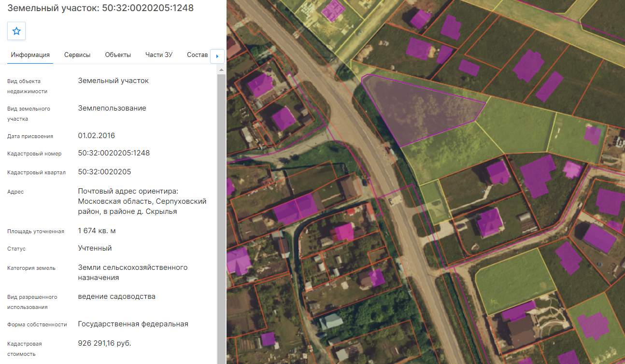Open the Объекты tab
The height and width of the screenshot is (364, 625).
pos(118,55)
